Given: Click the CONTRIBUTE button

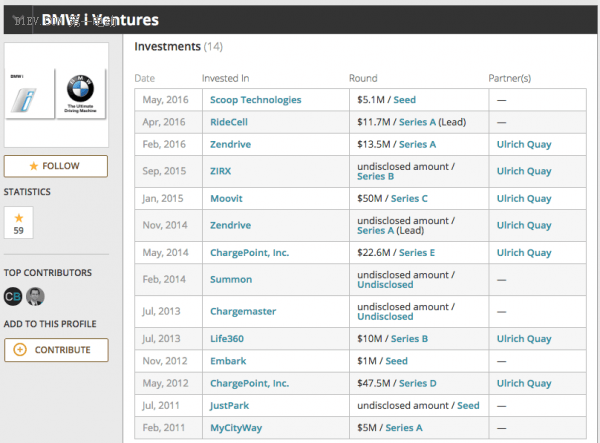Looking at the screenshot, I should pos(56,350).
